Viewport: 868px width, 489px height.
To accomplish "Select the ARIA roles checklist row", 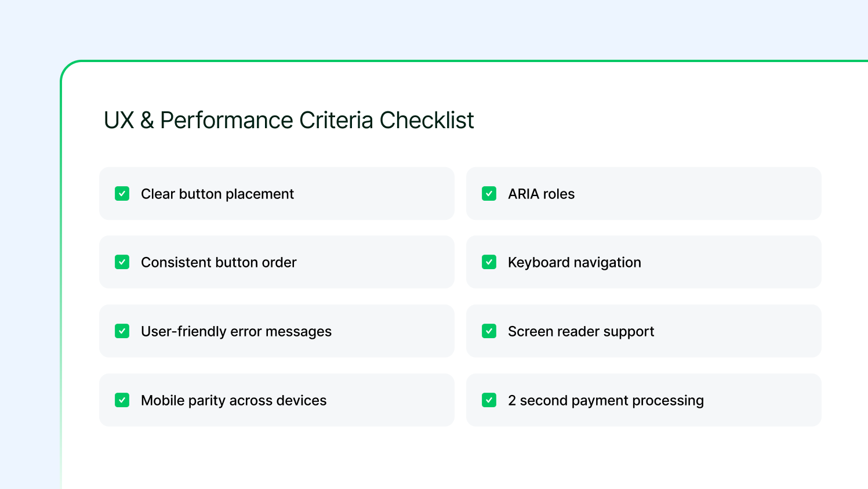I will (x=644, y=194).
